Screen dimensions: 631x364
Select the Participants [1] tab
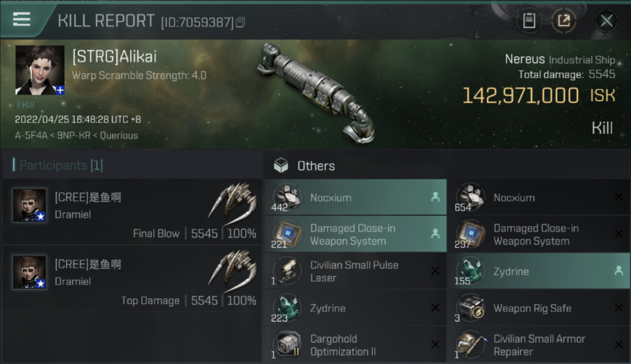(58, 165)
